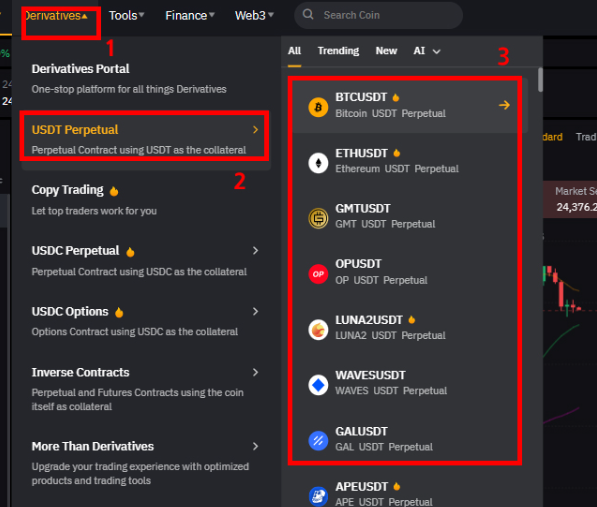Image resolution: width=597 pixels, height=507 pixels.
Task: Click the hot flame beside APEUSDT
Action: point(397,486)
